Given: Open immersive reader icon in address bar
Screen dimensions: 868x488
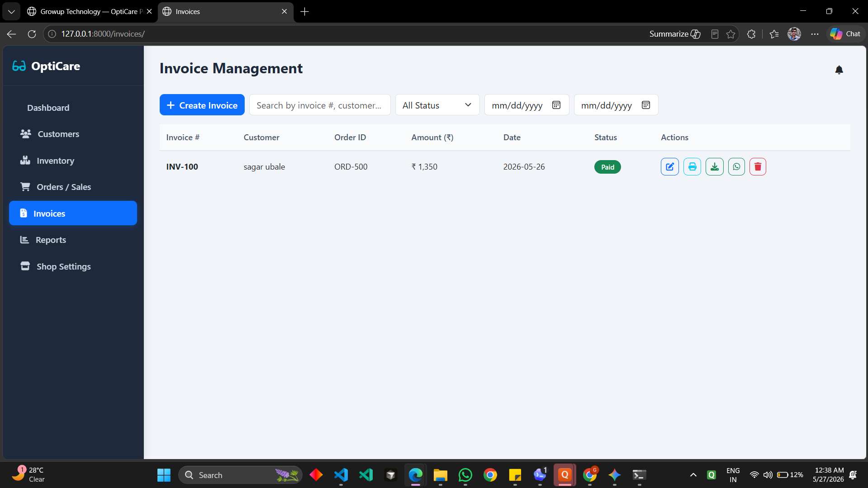Looking at the screenshot, I should [x=715, y=34].
